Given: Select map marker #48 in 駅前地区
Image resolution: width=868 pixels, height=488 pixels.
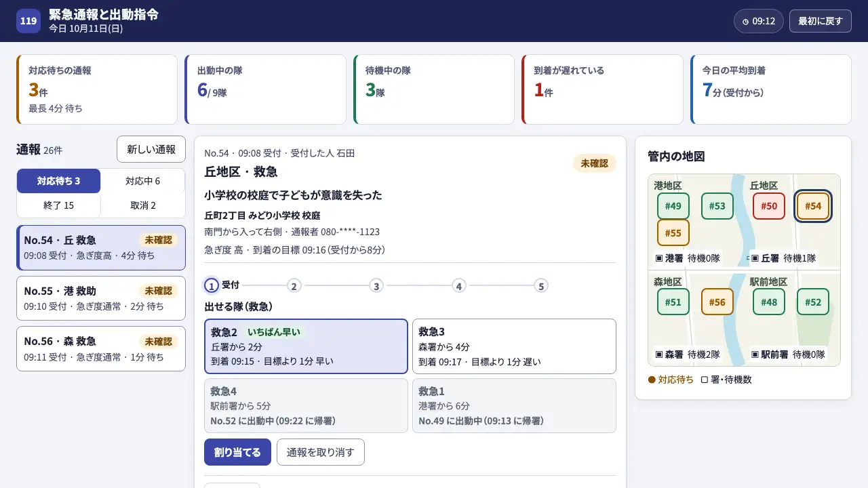Looking at the screenshot, I should (769, 302).
